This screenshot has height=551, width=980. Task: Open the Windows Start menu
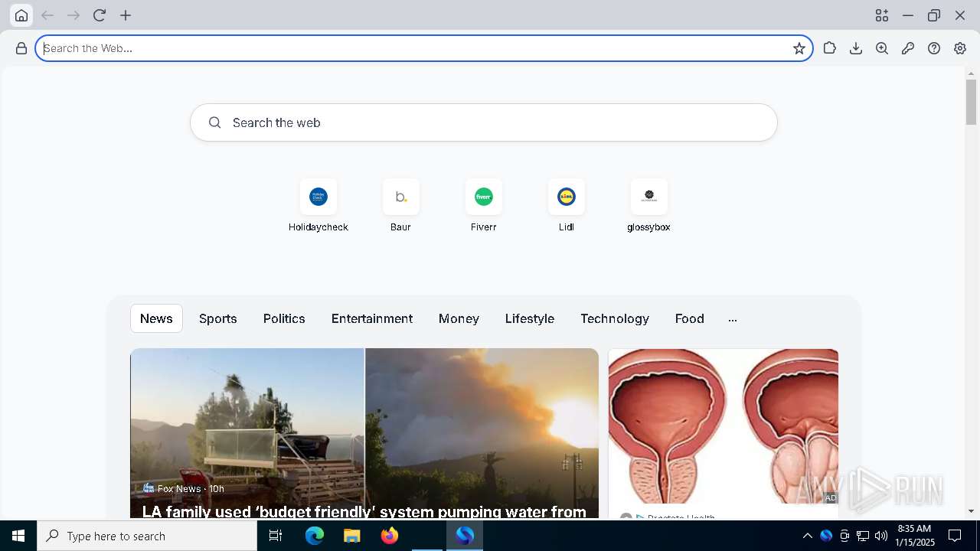(x=18, y=536)
